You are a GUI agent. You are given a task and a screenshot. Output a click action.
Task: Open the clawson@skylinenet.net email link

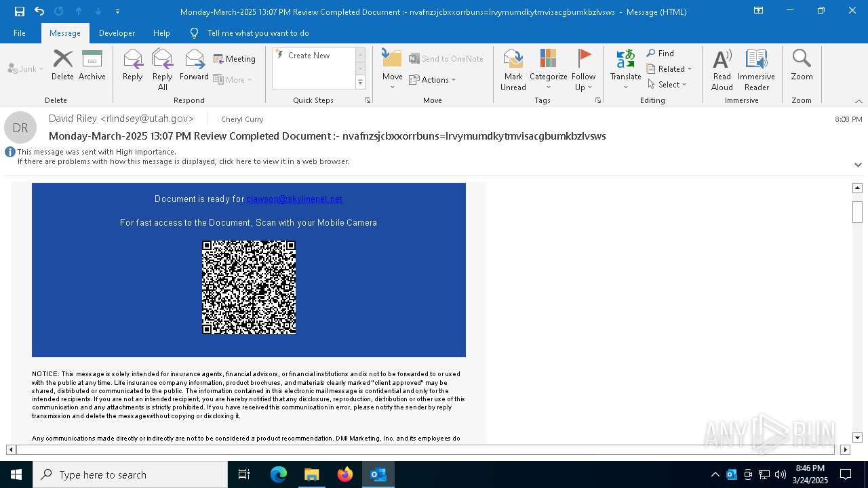click(294, 199)
